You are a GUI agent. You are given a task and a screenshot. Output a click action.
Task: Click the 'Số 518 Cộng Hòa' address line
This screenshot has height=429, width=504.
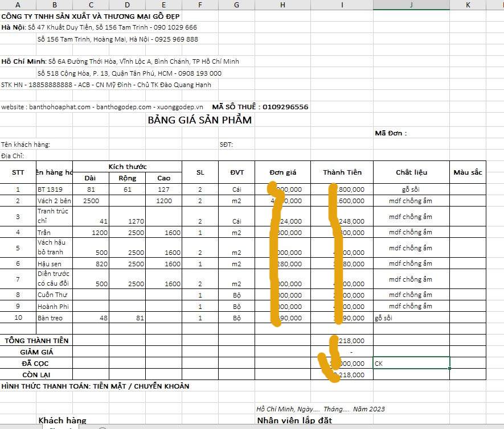point(129,73)
